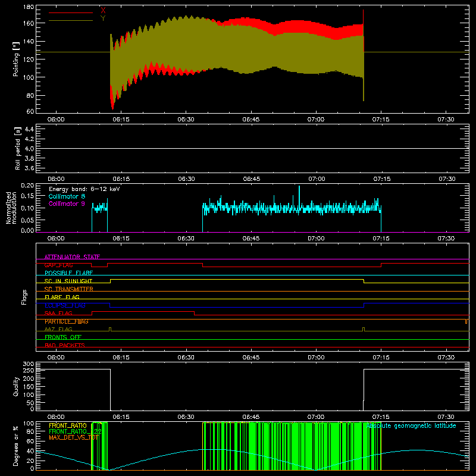This screenshot has height=476, width=476.
Task: Click the "180" tick on Pointing axis
Action: tap(29, 7)
